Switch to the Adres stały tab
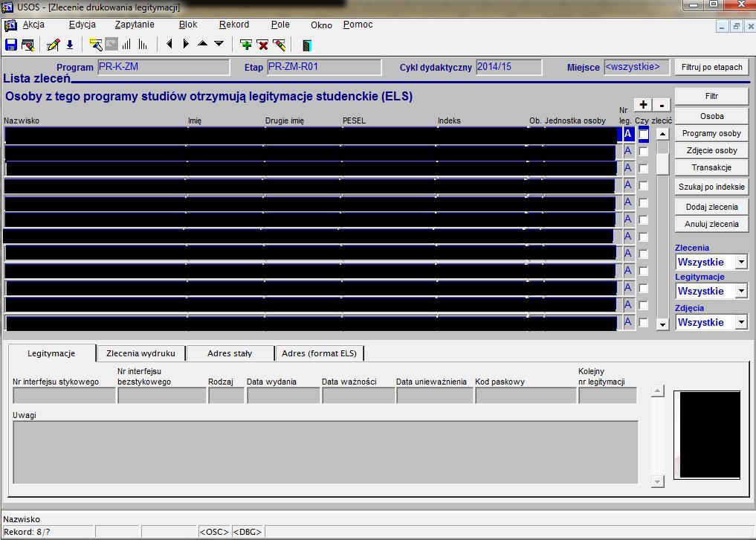The width and height of the screenshot is (756, 540). point(230,353)
